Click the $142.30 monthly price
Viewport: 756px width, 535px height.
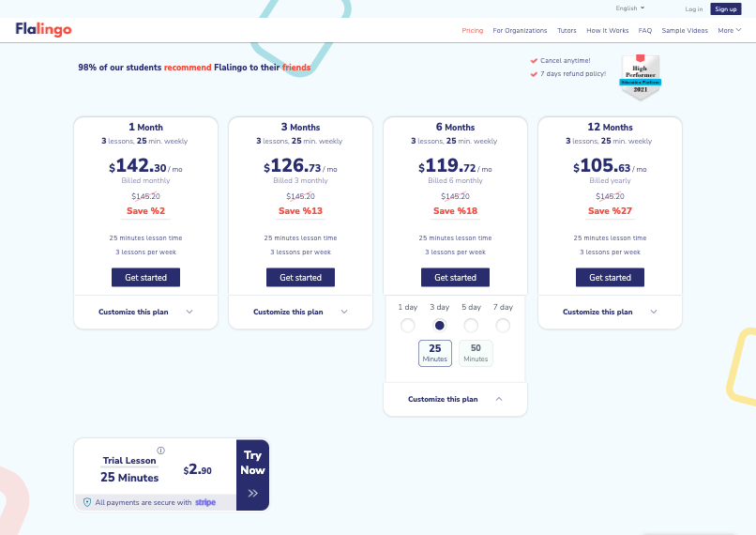(145, 166)
